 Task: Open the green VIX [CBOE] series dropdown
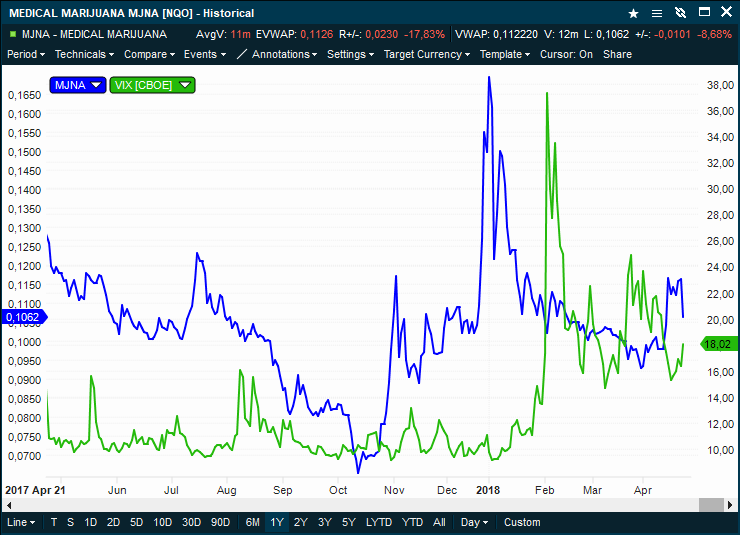152,85
